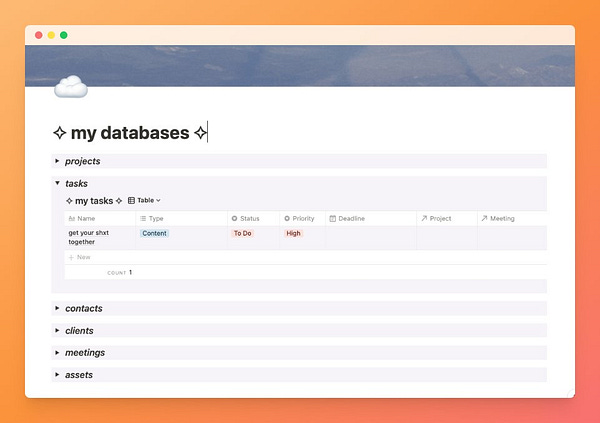Click the Status column circle icon
Screen dimensions: 600x423
[x=235, y=219]
